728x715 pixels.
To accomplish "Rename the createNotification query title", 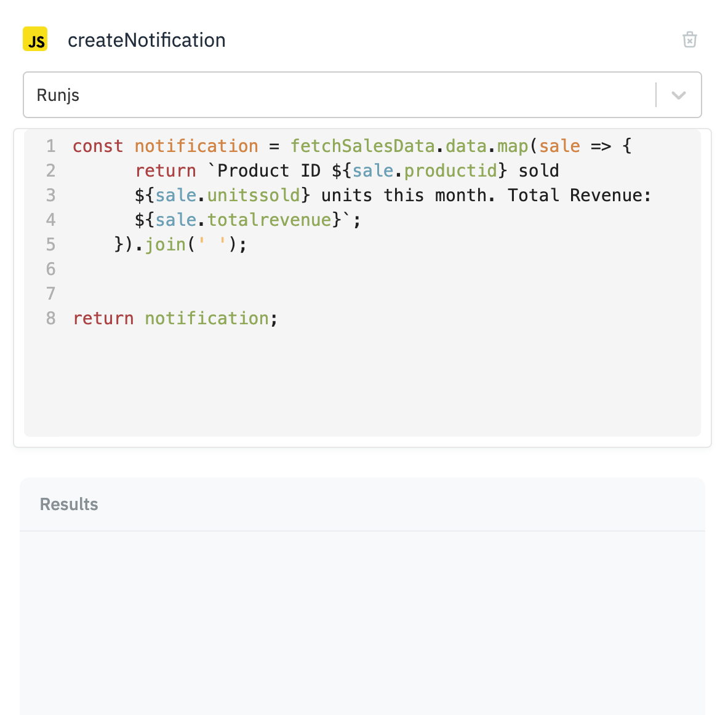I will tap(146, 41).
